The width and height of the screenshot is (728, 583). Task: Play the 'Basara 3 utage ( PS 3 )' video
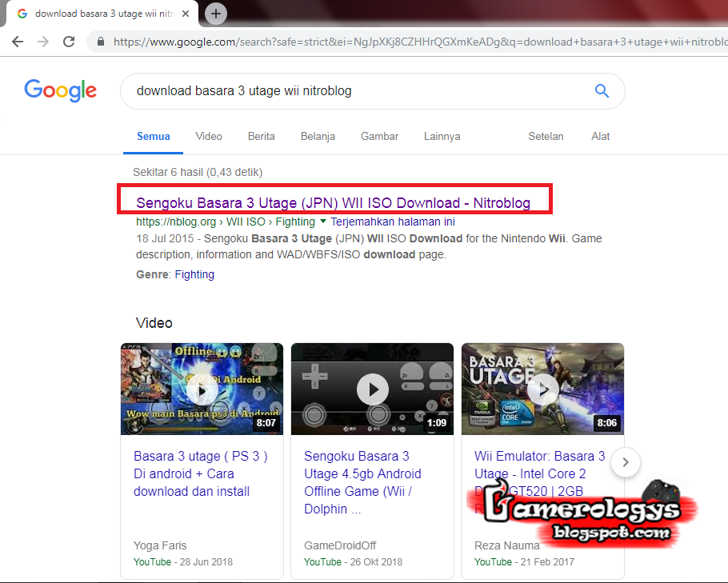point(202,389)
